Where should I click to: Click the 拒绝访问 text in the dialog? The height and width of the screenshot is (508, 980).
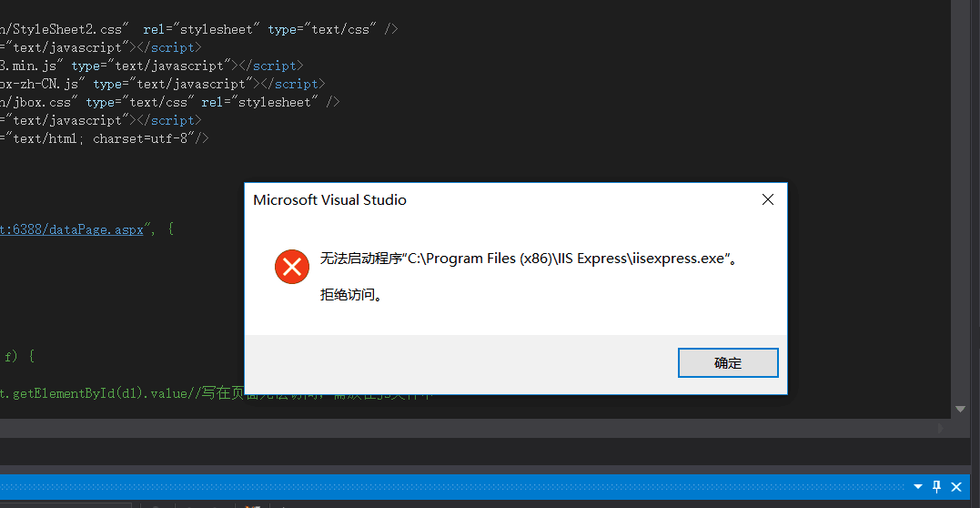tap(350, 295)
